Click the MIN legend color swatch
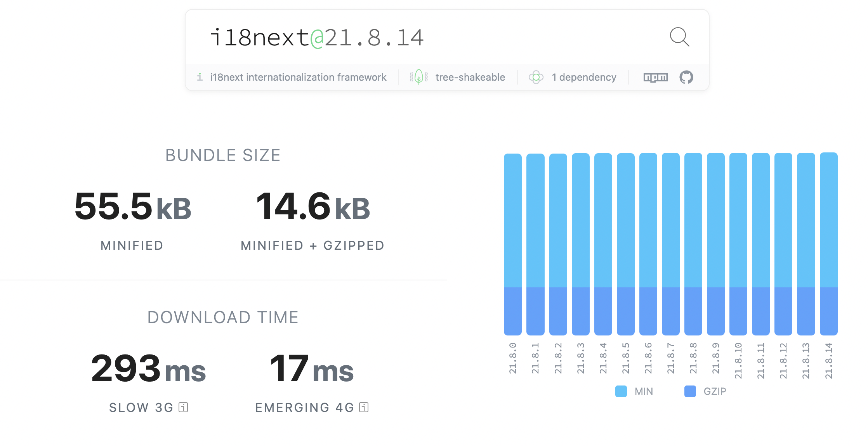 [x=621, y=391]
